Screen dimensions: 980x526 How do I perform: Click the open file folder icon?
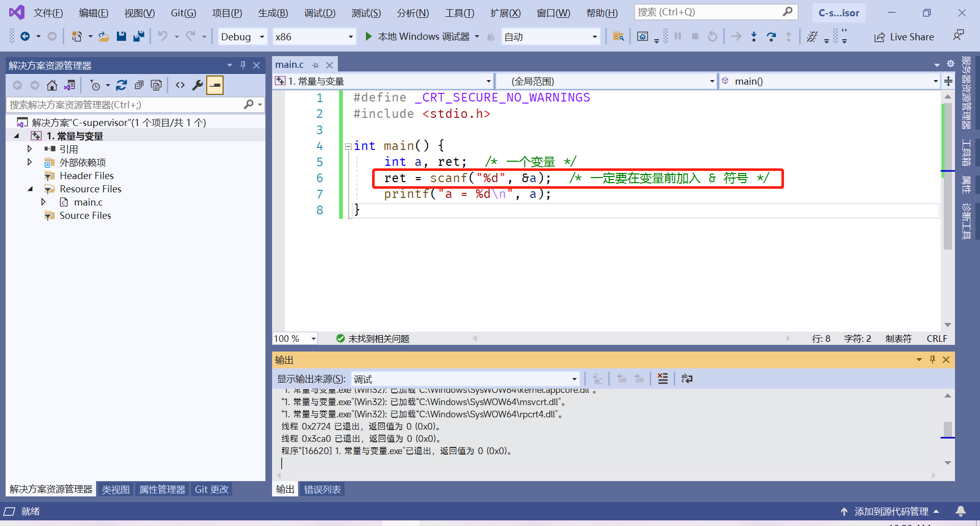point(104,36)
